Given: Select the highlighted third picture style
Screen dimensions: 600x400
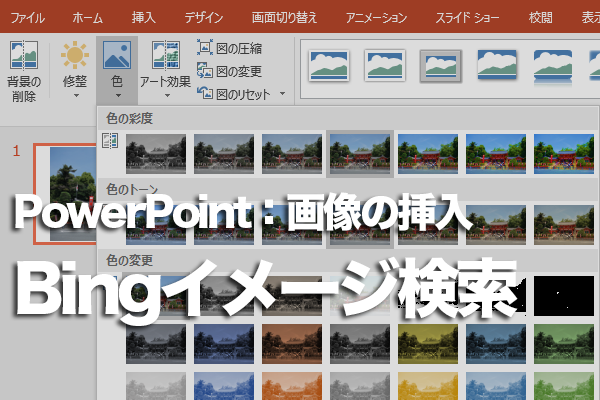Looking at the screenshot, I should (440, 66).
